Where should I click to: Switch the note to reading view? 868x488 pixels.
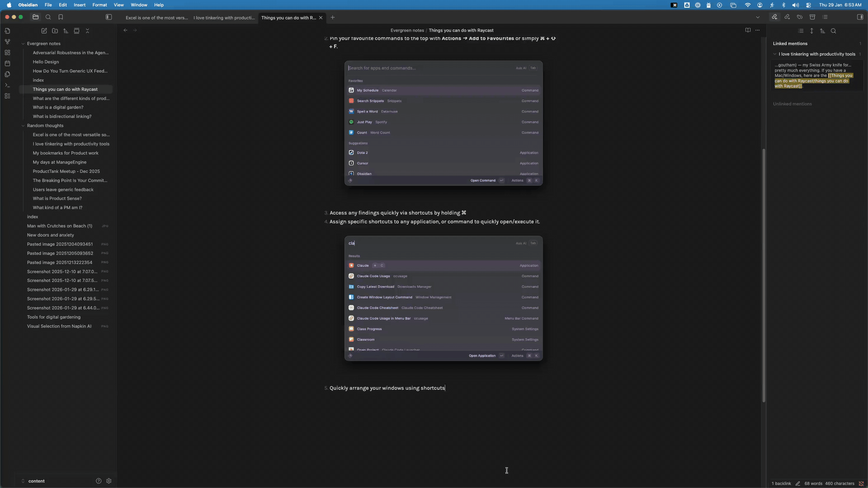click(748, 30)
